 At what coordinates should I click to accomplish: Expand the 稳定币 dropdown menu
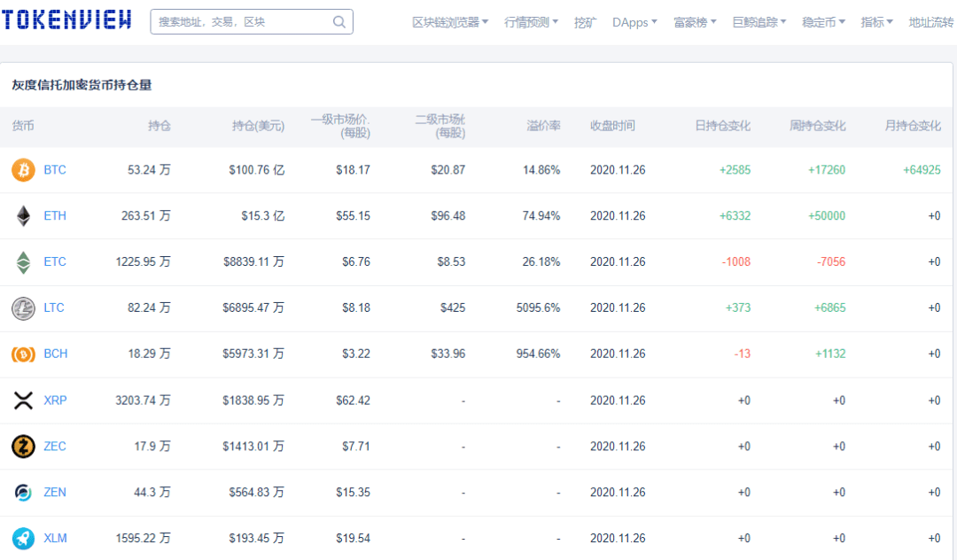(823, 22)
